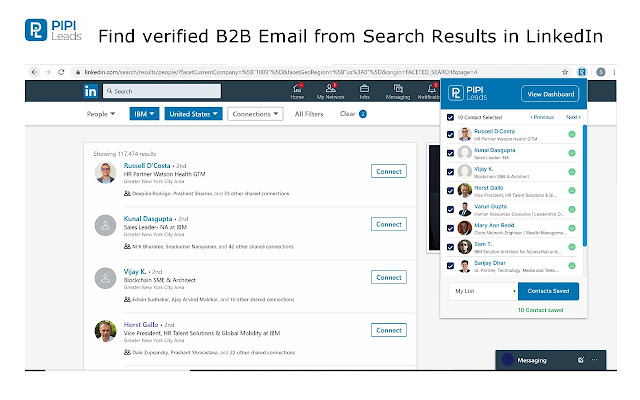
Task: Click the PIPI panel scrollbar
Action: point(584,186)
